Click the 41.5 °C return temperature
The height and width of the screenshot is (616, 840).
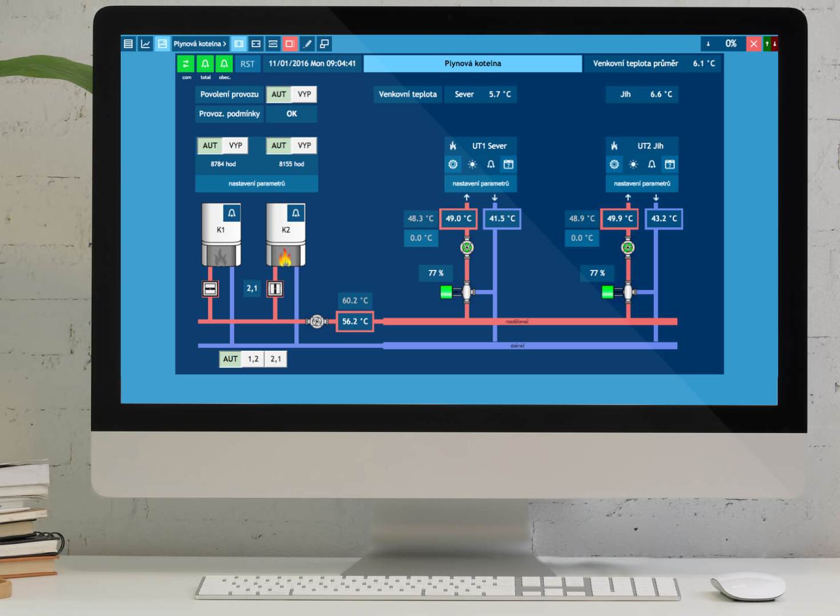[502, 218]
